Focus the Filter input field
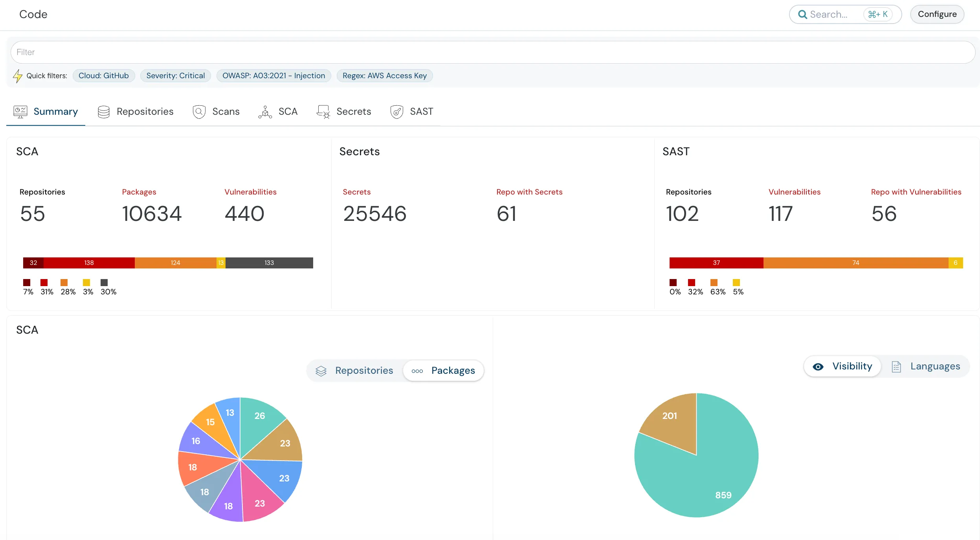 493,52
